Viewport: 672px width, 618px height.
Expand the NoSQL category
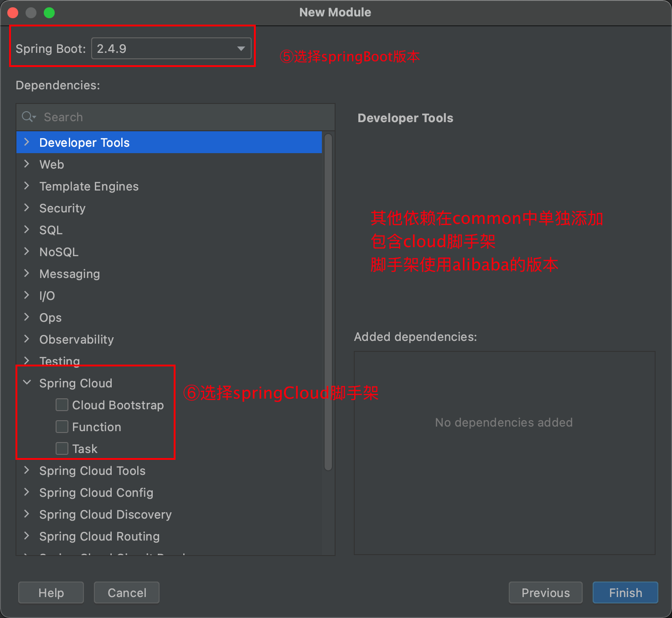(26, 252)
